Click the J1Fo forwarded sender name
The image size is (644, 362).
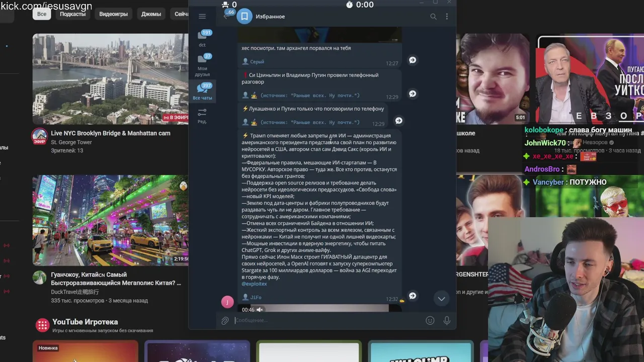pyautogui.click(x=256, y=297)
